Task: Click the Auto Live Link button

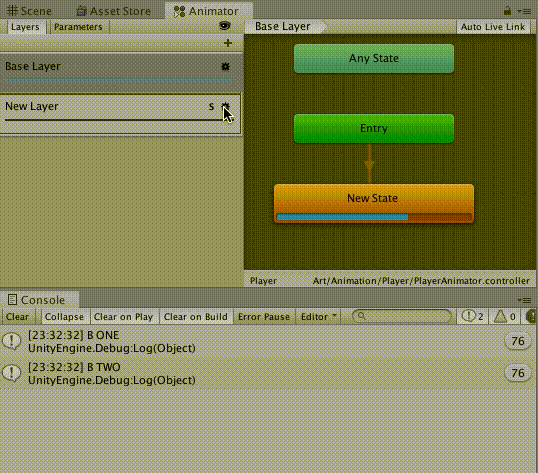Action: click(x=493, y=27)
